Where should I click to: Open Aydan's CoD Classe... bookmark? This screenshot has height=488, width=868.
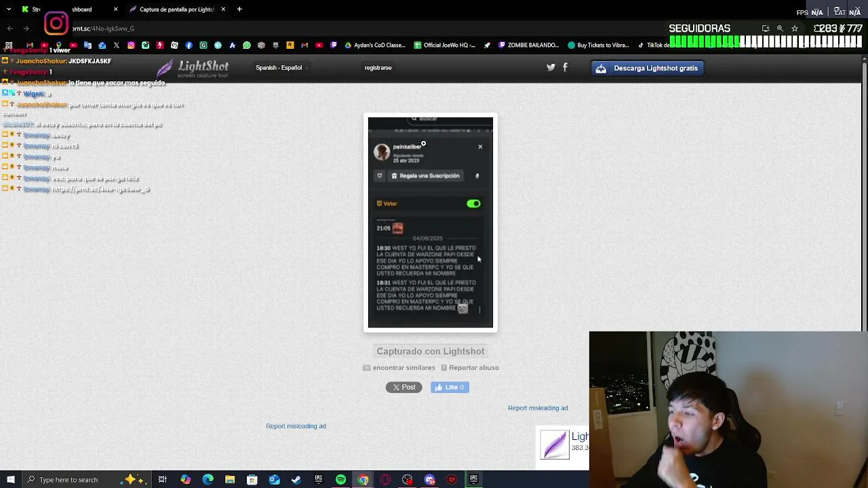[375, 45]
